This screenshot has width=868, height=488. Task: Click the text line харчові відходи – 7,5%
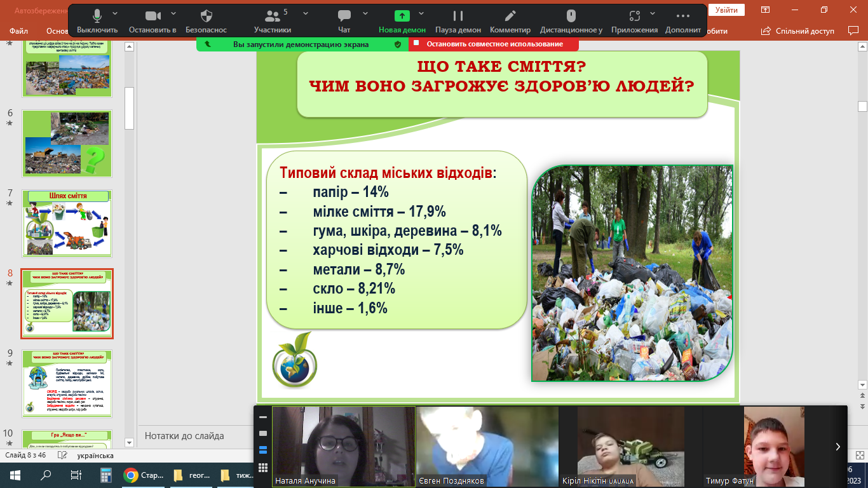[x=388, y=250]
